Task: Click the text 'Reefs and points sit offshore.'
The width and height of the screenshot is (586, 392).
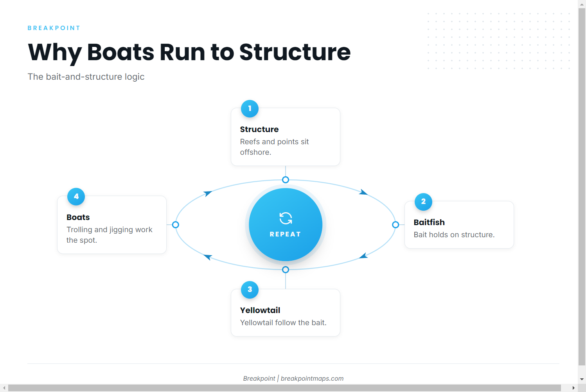Action: pos(274,147)
